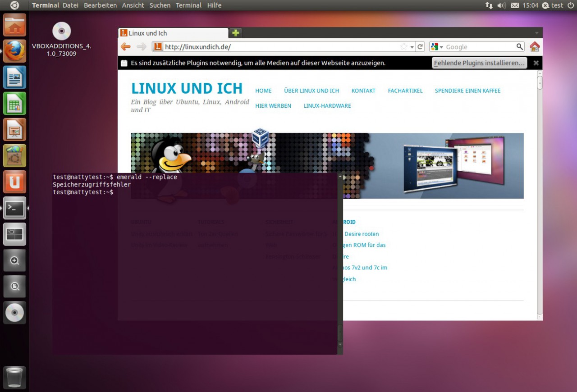The height and width of the screenshot is (392, 577).
Task: Open the FACHARTIKEL navigation link
Action: [x=405, y=91]
